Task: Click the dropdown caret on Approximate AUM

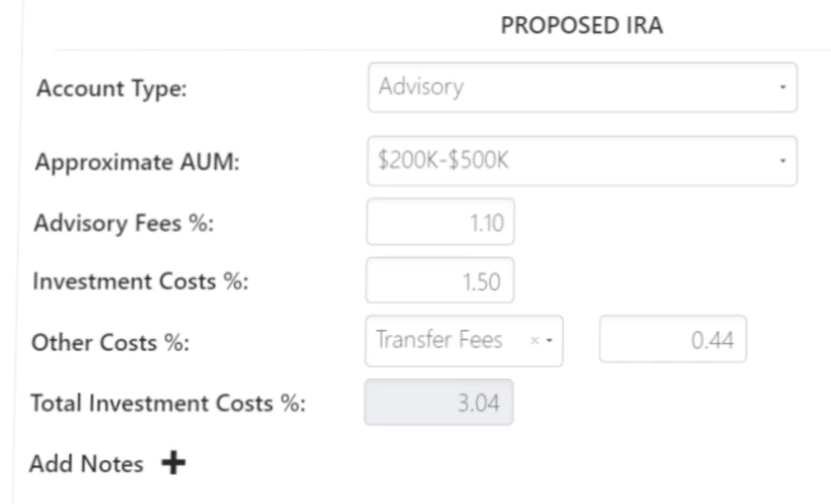Action: [x=783, y=161]
